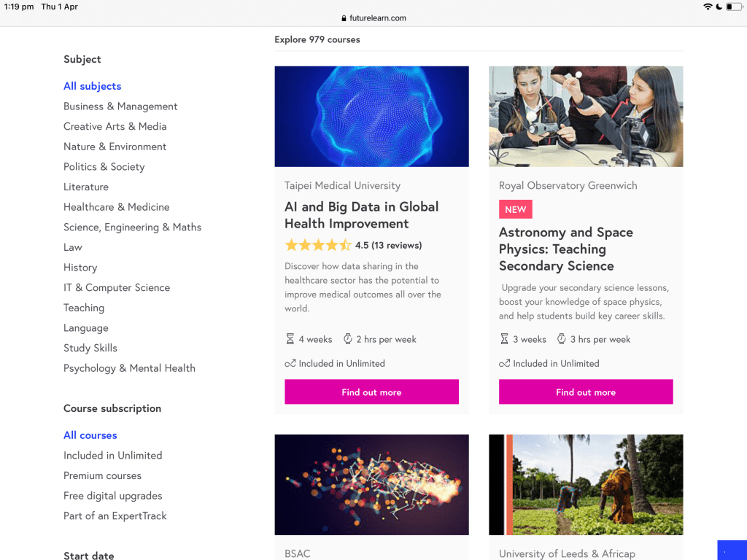Click the hourglass icon beside 4 weeks

click(290, 339)
